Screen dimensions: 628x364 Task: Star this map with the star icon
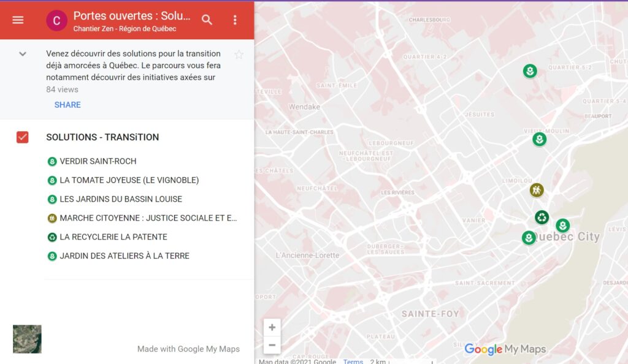[x=239, y=55]
